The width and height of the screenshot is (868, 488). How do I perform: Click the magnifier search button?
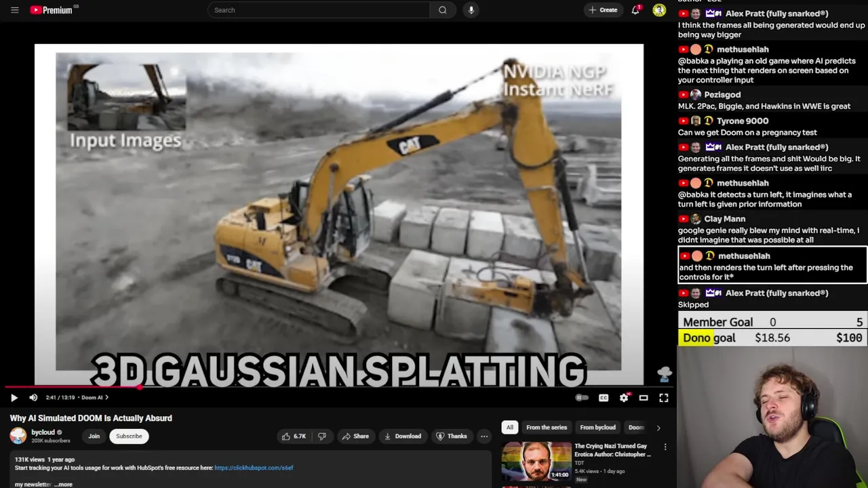point(443,10)
